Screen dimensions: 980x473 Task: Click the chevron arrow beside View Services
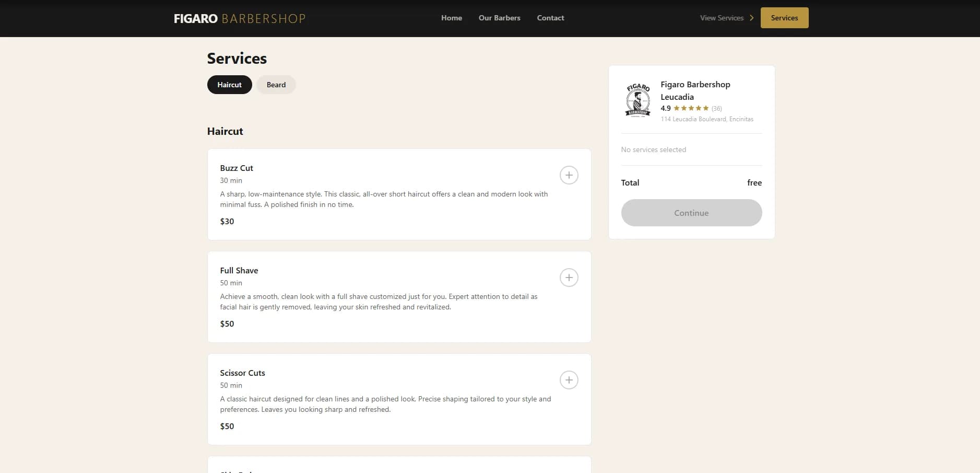[752, 18]
